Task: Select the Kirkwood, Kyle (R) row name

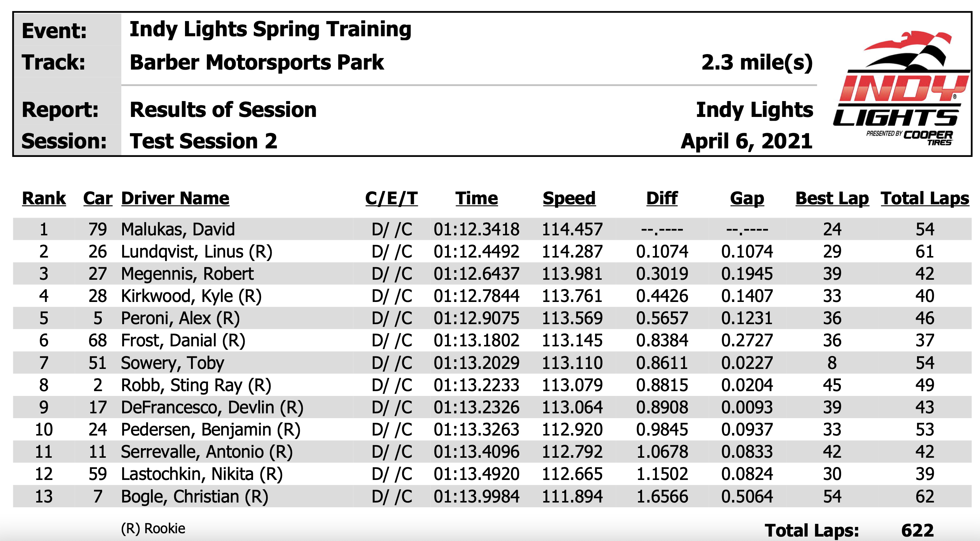Action: point(191,296)
